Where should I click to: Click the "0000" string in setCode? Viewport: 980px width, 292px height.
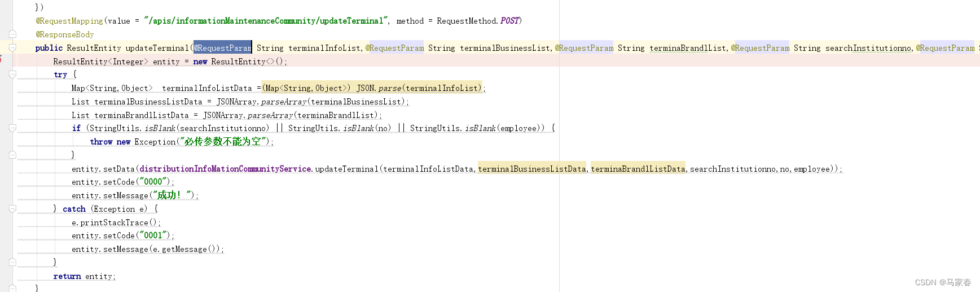coord(154,182)
